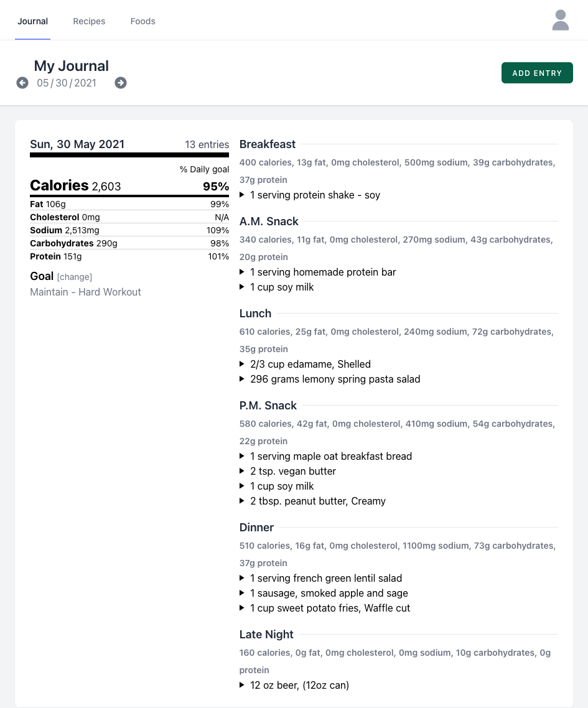
Task: Open the Foods tab
Action: [x=142, y=21]
